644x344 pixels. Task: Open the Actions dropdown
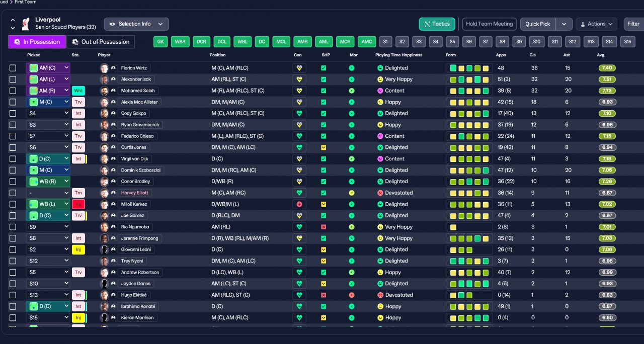coord(596,24)
